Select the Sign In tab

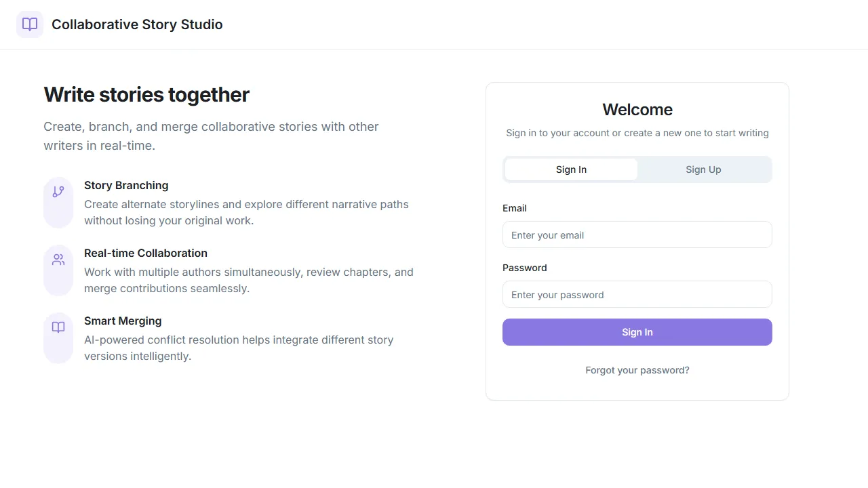570,169
